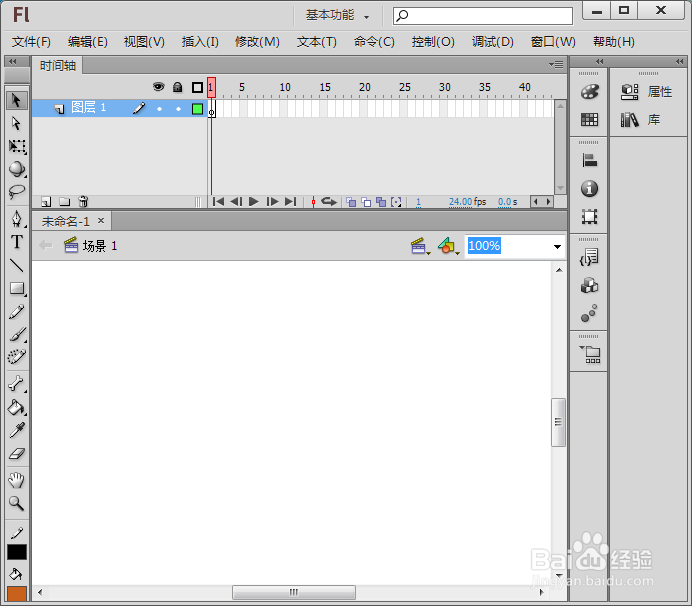Select the 时间轴 panel tab

pos(58,66)
